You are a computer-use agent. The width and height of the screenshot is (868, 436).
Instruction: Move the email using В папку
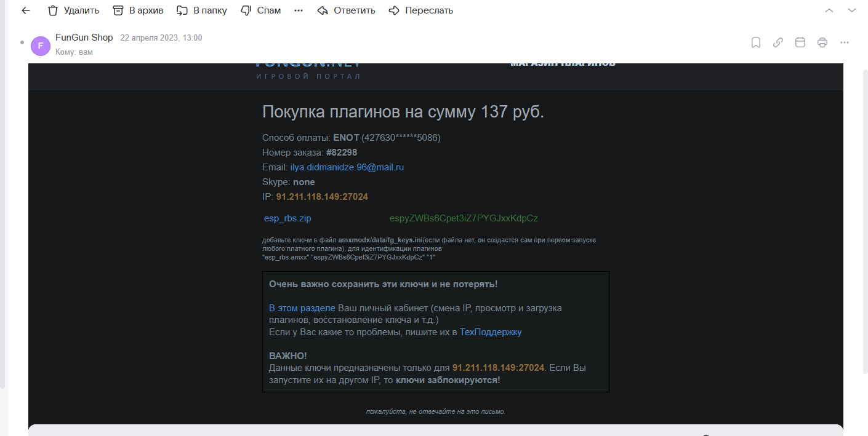(201, 10)
